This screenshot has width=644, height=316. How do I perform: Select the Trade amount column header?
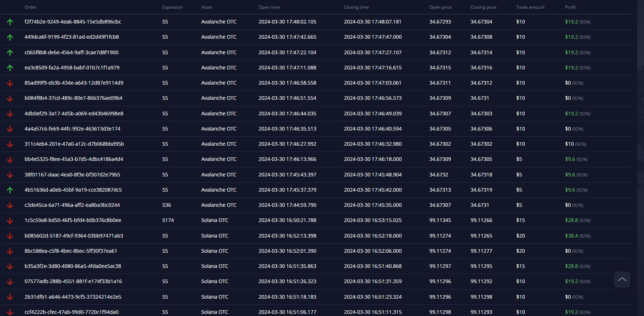530,7
